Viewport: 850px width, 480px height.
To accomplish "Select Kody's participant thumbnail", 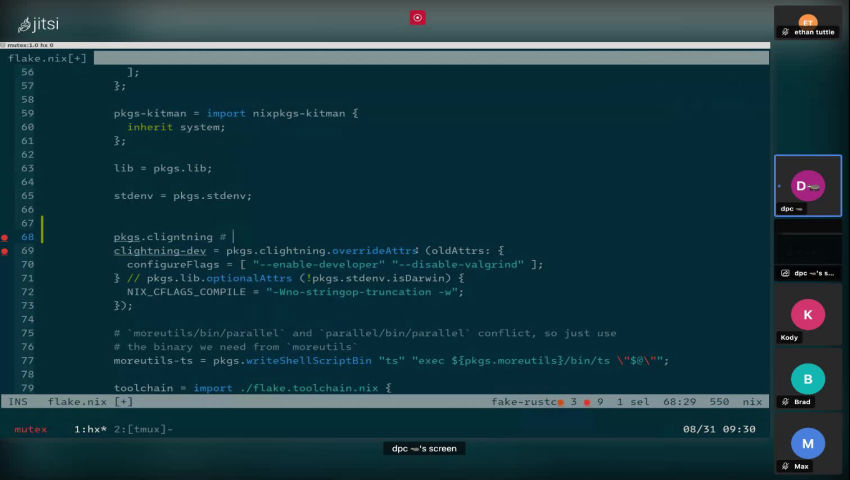I will point(808,315).
